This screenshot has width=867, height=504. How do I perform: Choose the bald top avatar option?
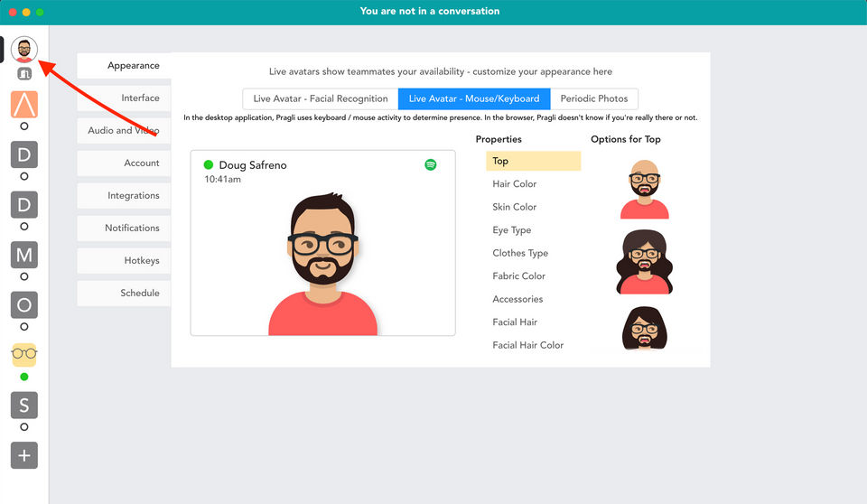pos(645,189)
